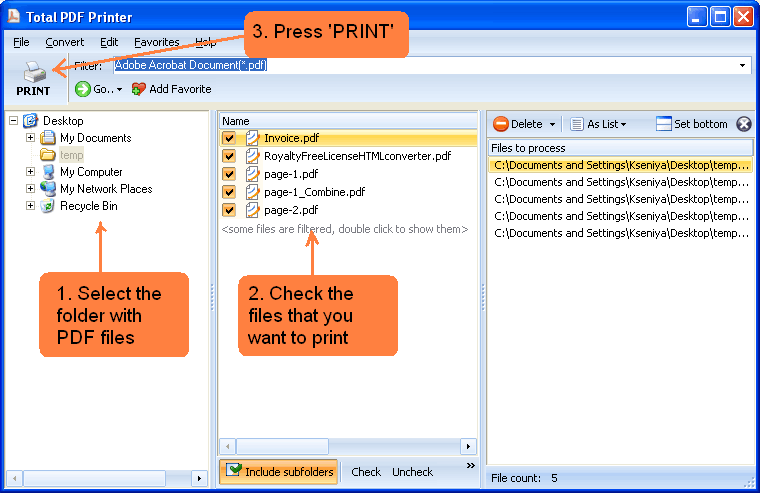This screenshot has width=760, height=493.
Task: Uncheck the page-1_Combine.pdf checkbox
Action: point(229,192)
